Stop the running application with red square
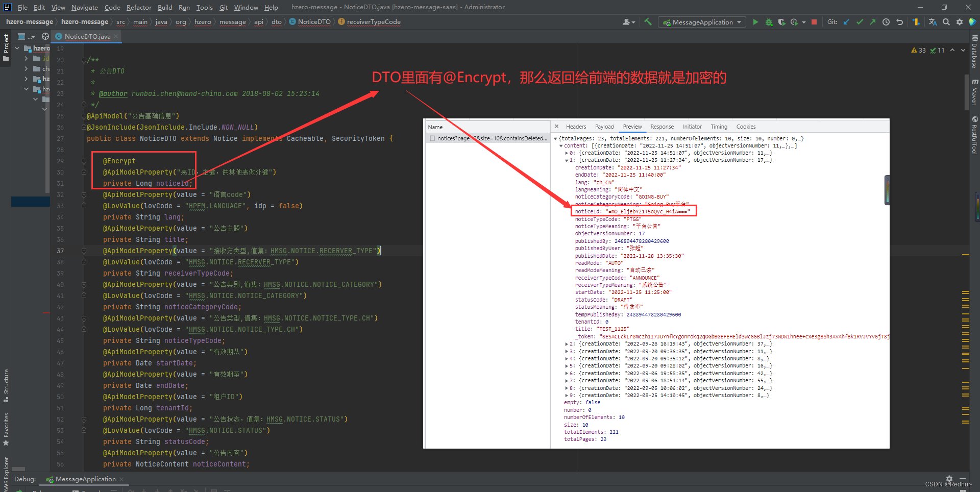This screenshot has width=980, height=492. pos(814,22)
